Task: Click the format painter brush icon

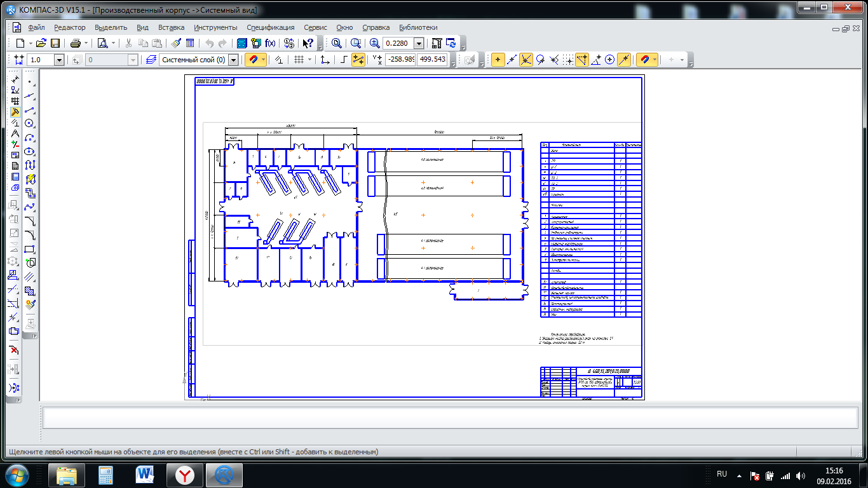Action: (x=177, y=43)
